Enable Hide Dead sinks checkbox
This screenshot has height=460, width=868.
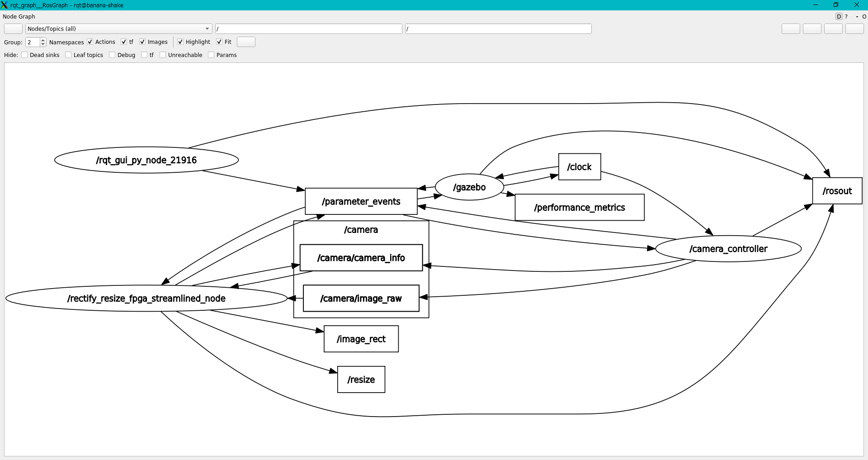tap(24, 55)
